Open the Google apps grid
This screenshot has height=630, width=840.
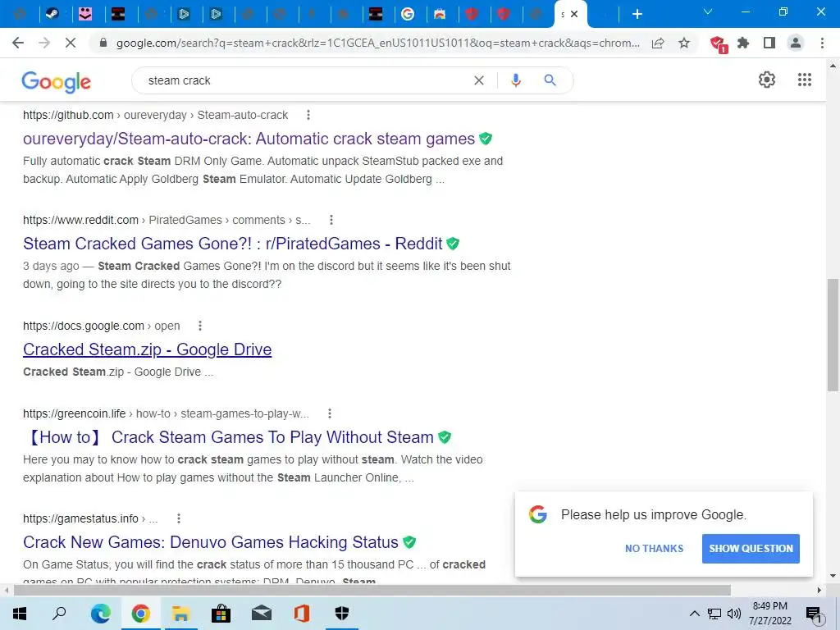click(804, 80)
